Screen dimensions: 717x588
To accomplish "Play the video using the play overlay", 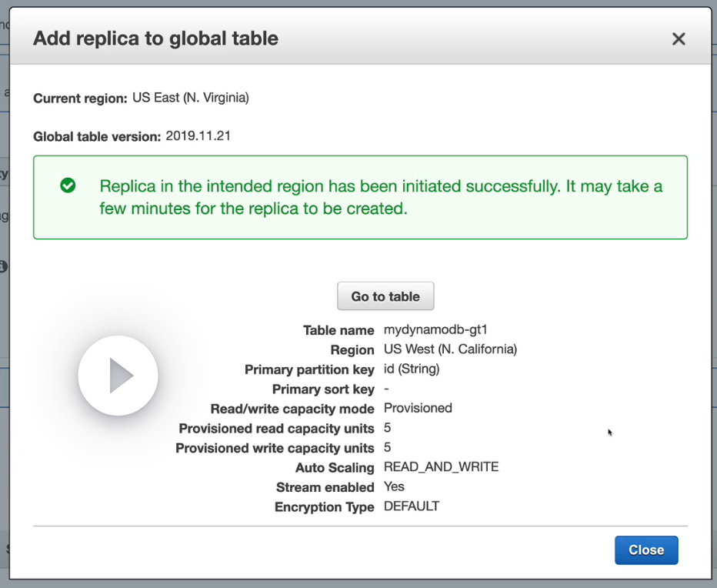I will click(x=118, y=376).
